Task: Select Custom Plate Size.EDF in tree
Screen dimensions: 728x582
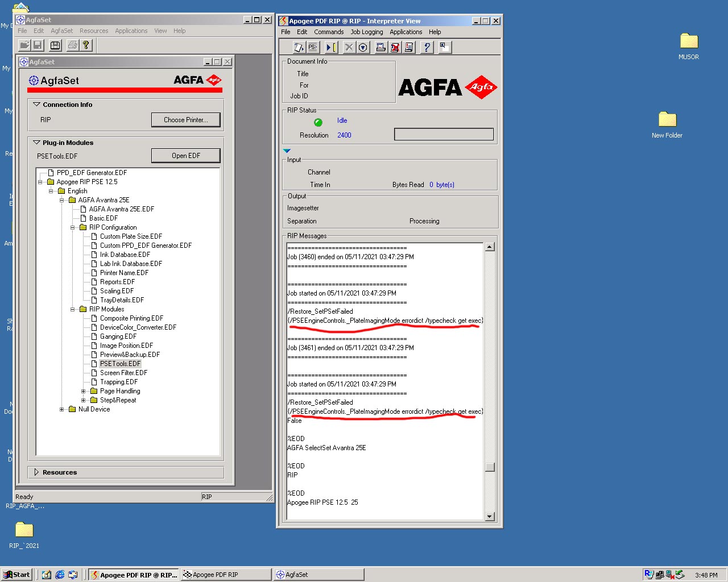Action: pyautogui.click(x=131, y=236)
